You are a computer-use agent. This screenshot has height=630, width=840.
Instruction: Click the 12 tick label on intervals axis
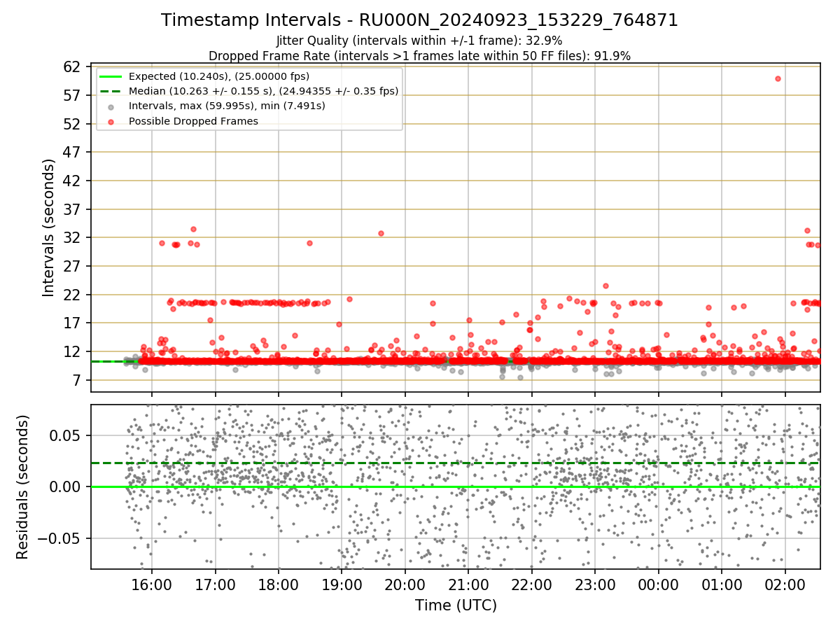click(x=73, y=351)
